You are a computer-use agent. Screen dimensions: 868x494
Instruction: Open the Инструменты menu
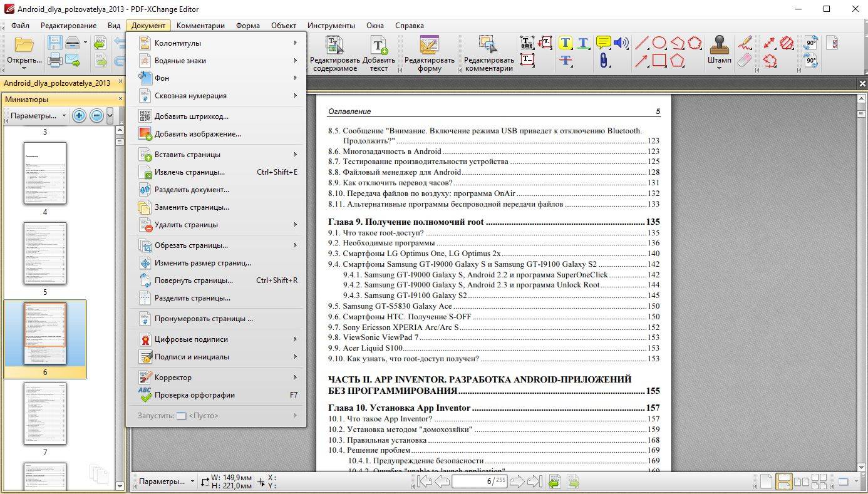(331, 26)
